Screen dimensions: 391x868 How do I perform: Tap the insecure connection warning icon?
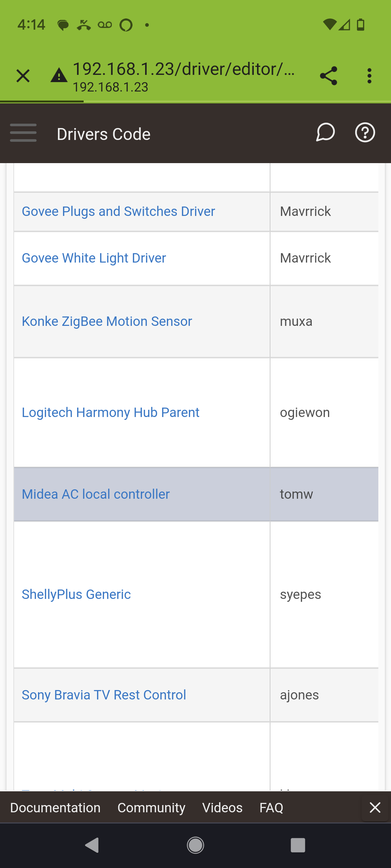click(x=59, y=76)
